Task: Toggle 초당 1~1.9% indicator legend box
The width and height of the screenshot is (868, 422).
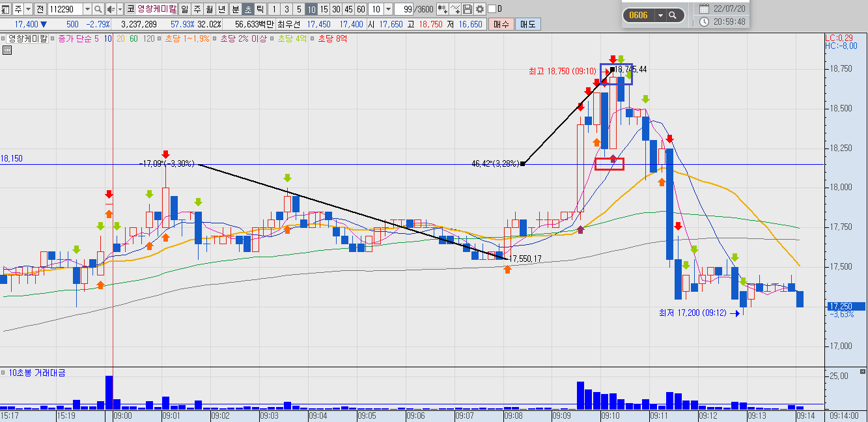Action: pyautogui.click(x=160, y=38)
